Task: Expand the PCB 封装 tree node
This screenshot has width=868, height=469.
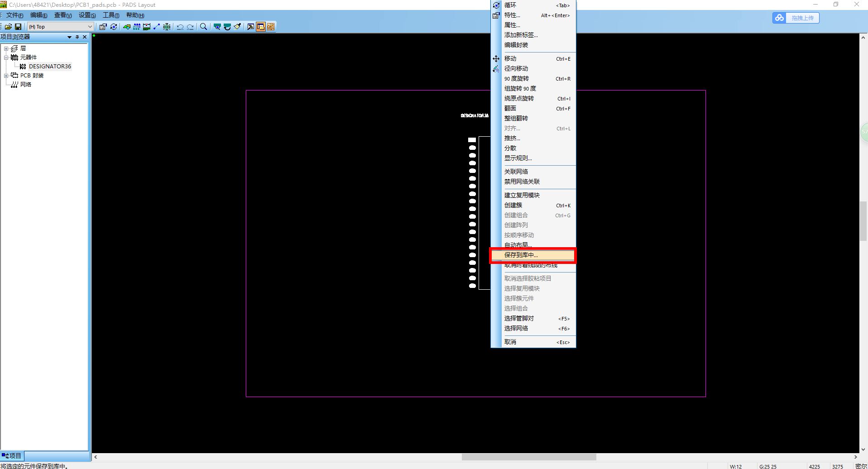Action: point(6,76)
